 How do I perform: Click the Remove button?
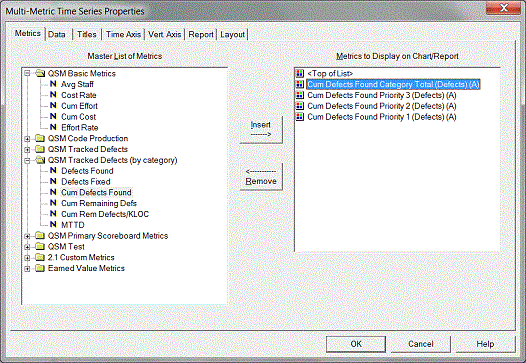tap(261, 176)
